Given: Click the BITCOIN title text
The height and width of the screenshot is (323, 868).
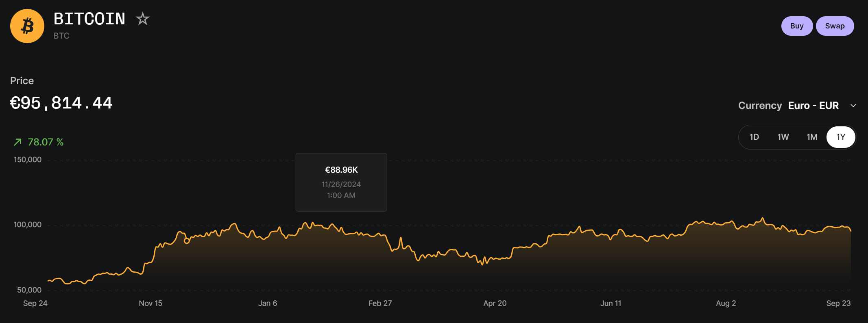Looking at the screenshot, I should tap(89, 19).
